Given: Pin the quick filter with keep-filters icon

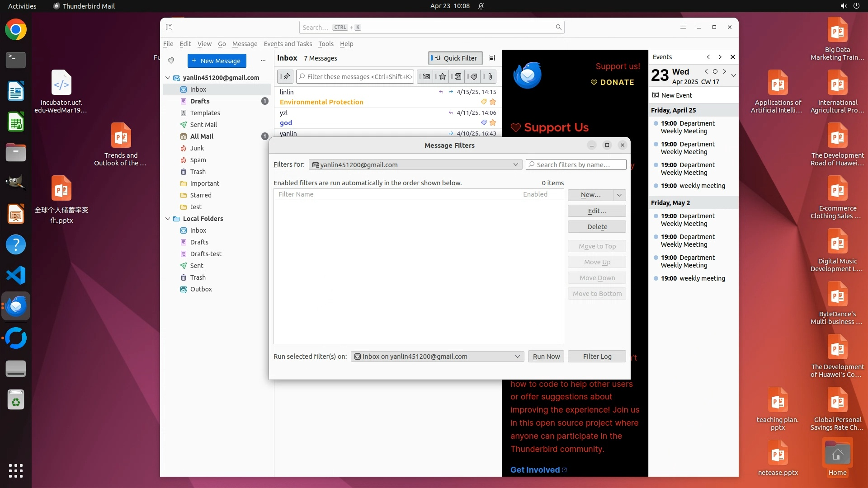Looking at the screenshot, I should tap(286, 76).
